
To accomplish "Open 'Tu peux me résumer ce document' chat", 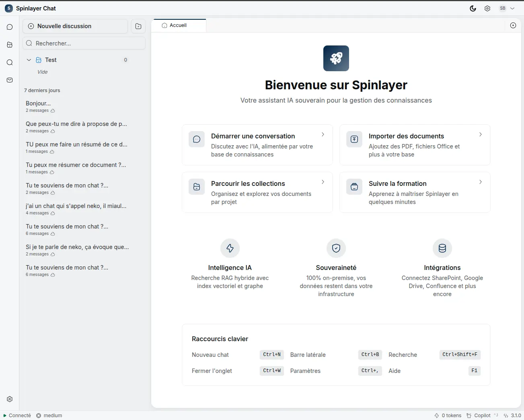I will (77, 168).
